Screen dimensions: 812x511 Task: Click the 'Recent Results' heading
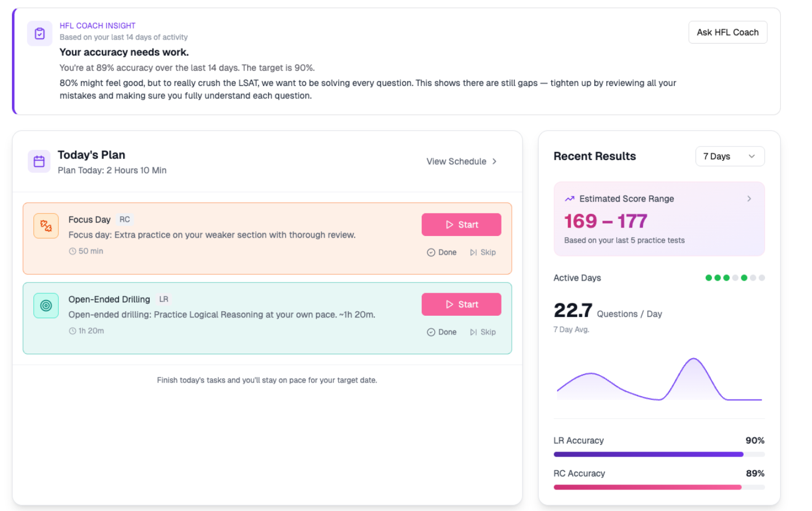pyautogui.click(x=595, y=156)
